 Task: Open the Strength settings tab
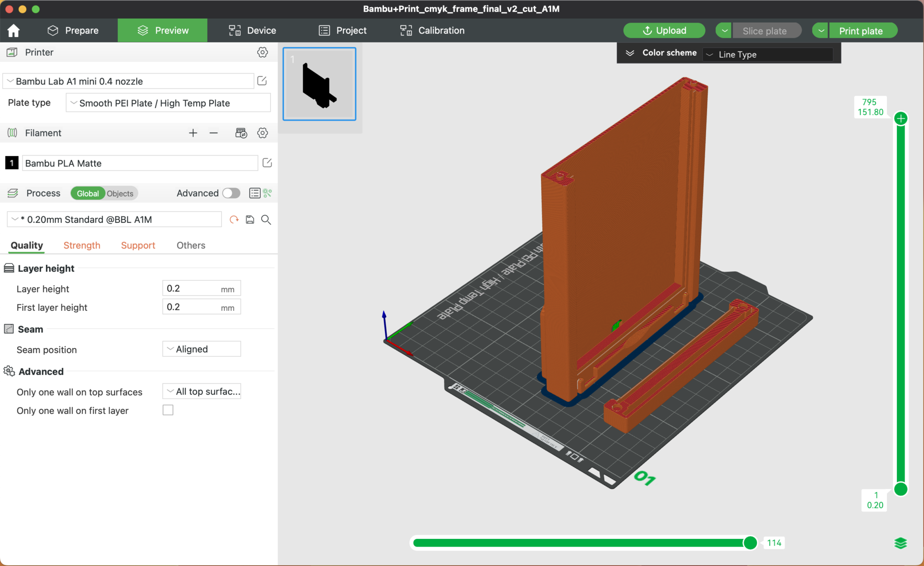(x=82, y=245)
